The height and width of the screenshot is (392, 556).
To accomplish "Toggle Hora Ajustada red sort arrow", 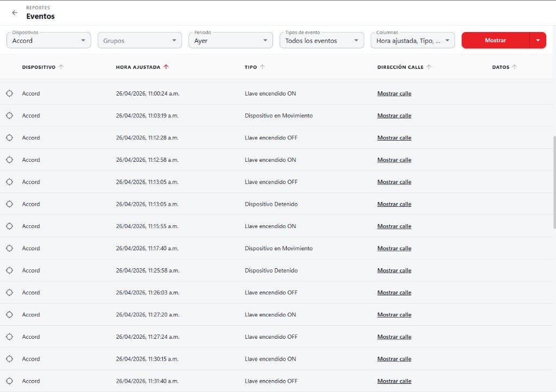I will point(166,67).
